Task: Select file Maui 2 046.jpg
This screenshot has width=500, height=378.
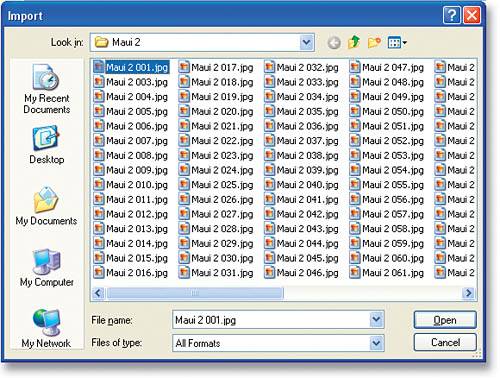Action: [301, 273]
